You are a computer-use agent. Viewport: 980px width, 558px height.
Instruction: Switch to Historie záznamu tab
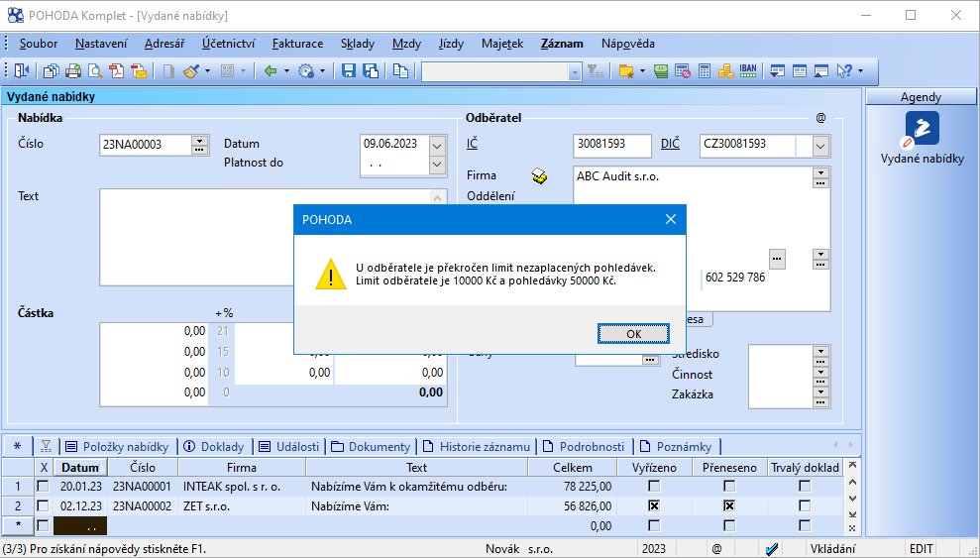477,447
